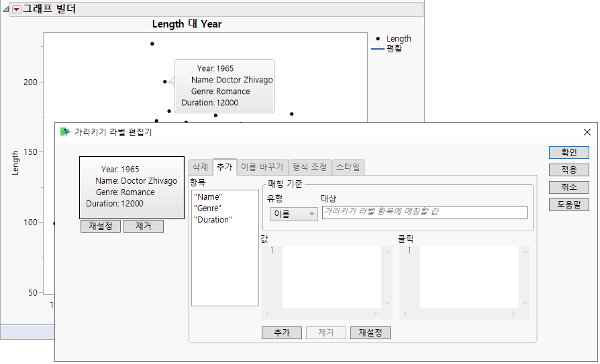This screenshot has height=364, width=600.
Task: Click the 150 tick on the y-axis
Action: 31,151
